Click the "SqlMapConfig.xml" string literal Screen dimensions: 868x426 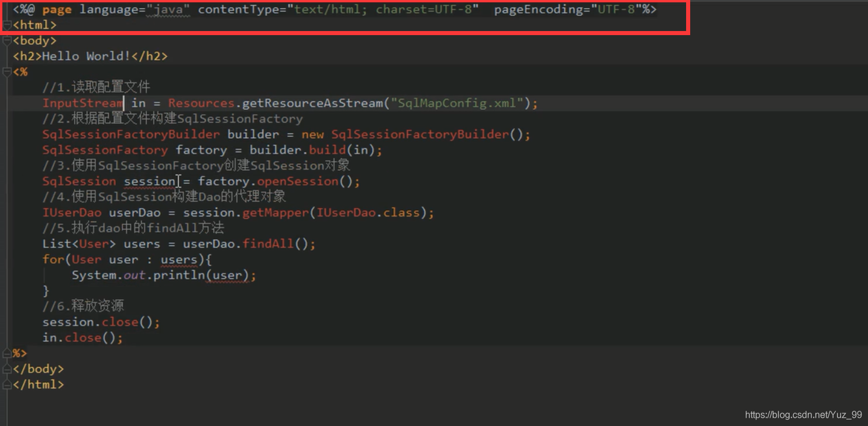tap(457, 103)
